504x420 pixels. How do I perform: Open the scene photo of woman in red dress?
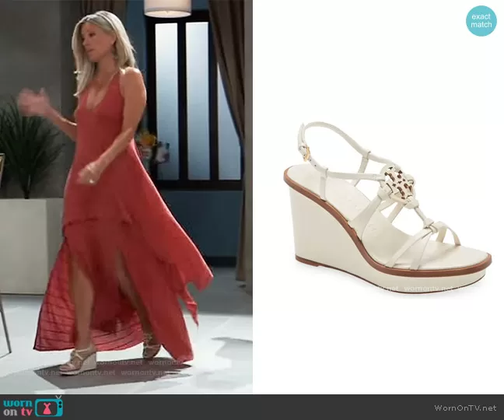point(126,194)
